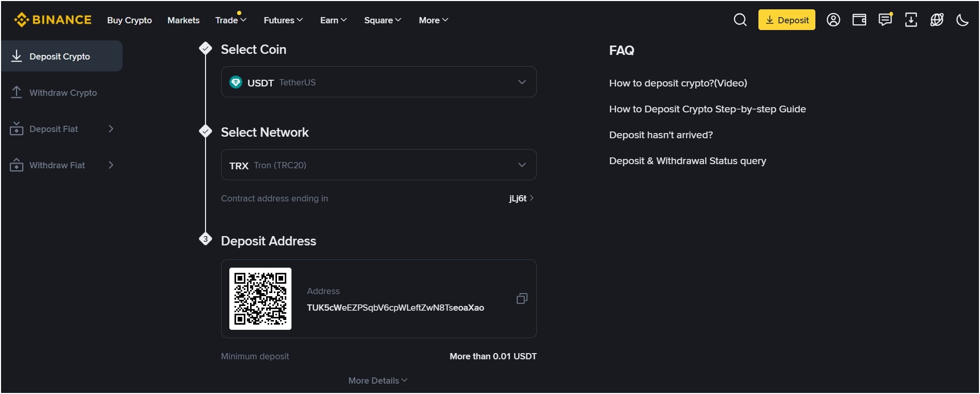Open the search icon
The width and height of the screenshot is (980, 394).
point(740,20)
